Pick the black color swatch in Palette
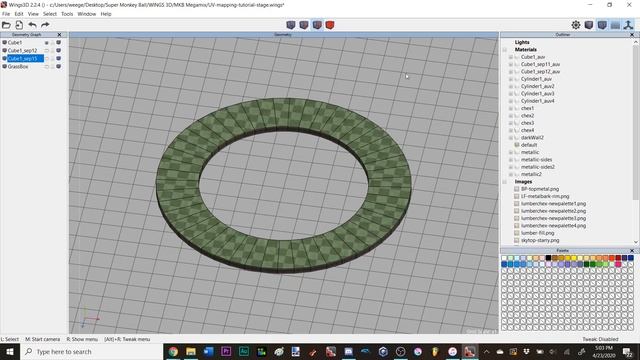 (549, 258)
